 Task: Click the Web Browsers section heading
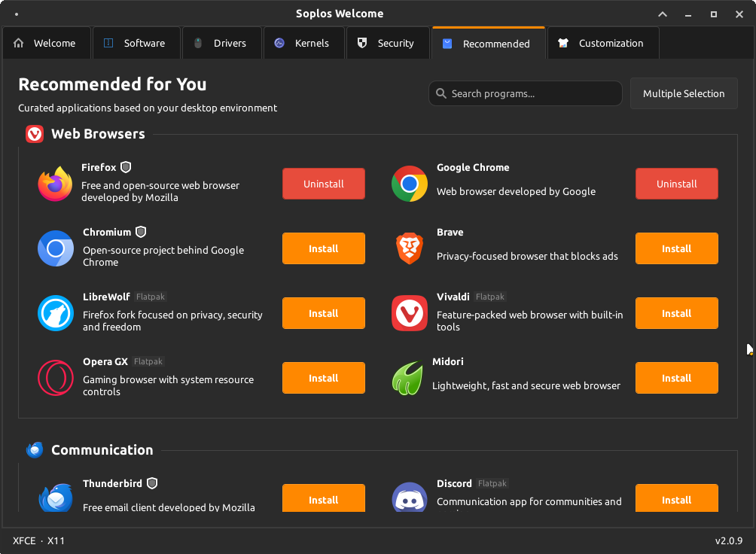tap(98, 133)
